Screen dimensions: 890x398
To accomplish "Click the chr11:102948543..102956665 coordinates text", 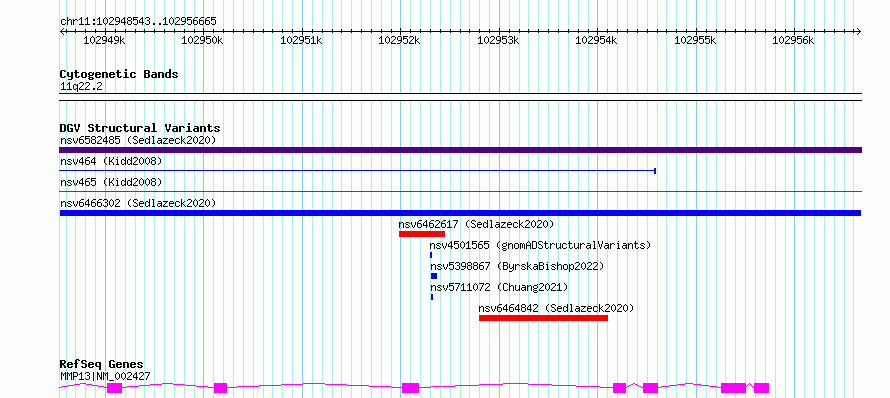I will 138,22.
